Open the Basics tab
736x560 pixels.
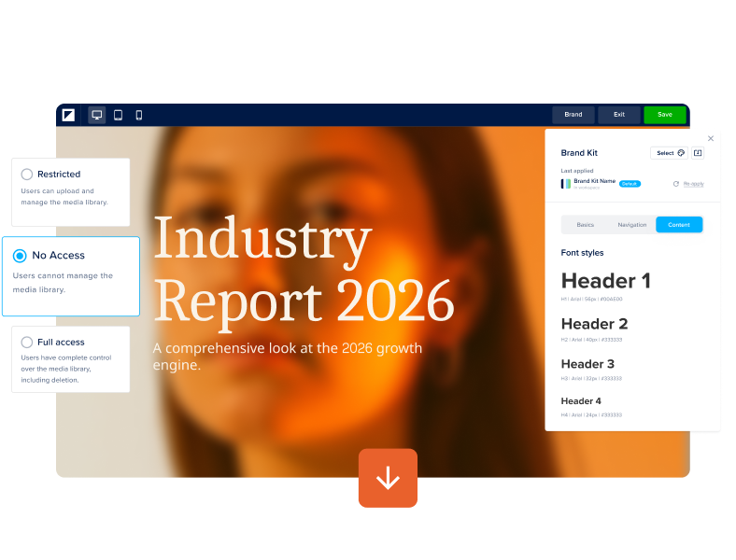pyautogui.click(x=585, y=225)
